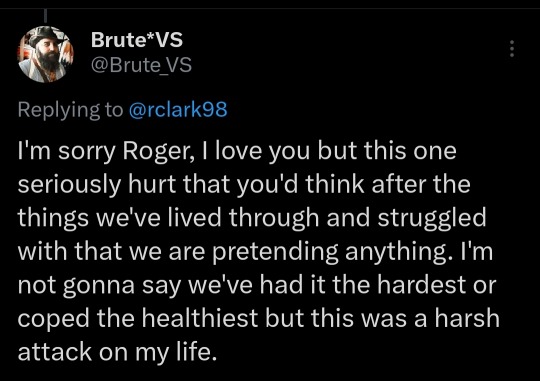Screen dimensions: 540x381
Task: Click the final line "attack on my life."
Action: click(117, 353)
